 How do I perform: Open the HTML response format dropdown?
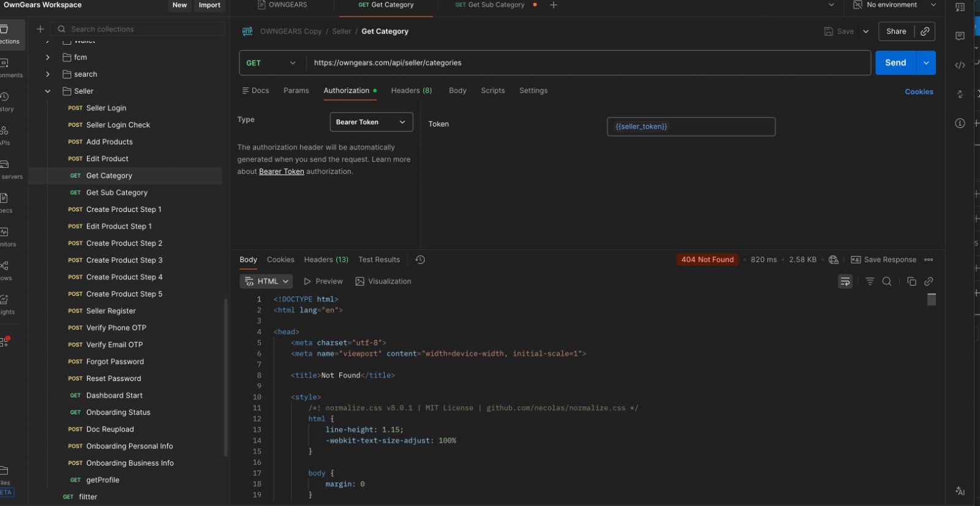(266, 281)
